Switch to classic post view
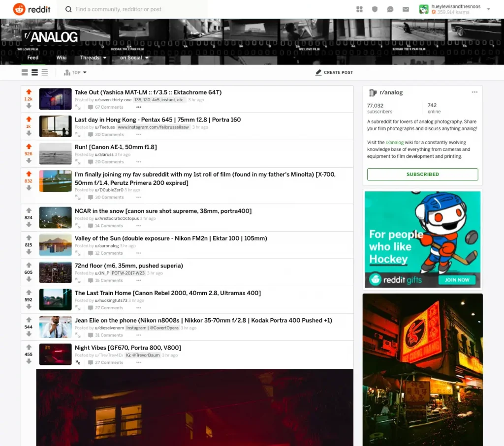This screenshot has width=504, height=446. pos(34,72)
